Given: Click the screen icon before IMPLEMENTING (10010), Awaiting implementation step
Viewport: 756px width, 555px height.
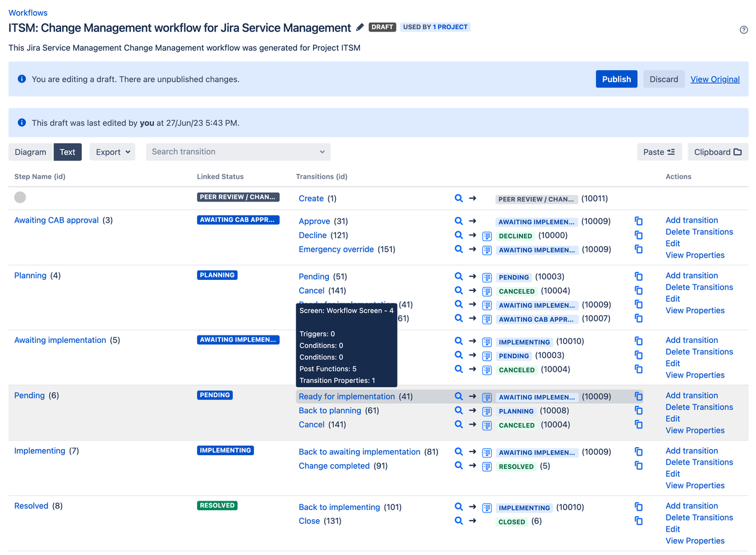Looking at the screenshot, I should [487, 342].
